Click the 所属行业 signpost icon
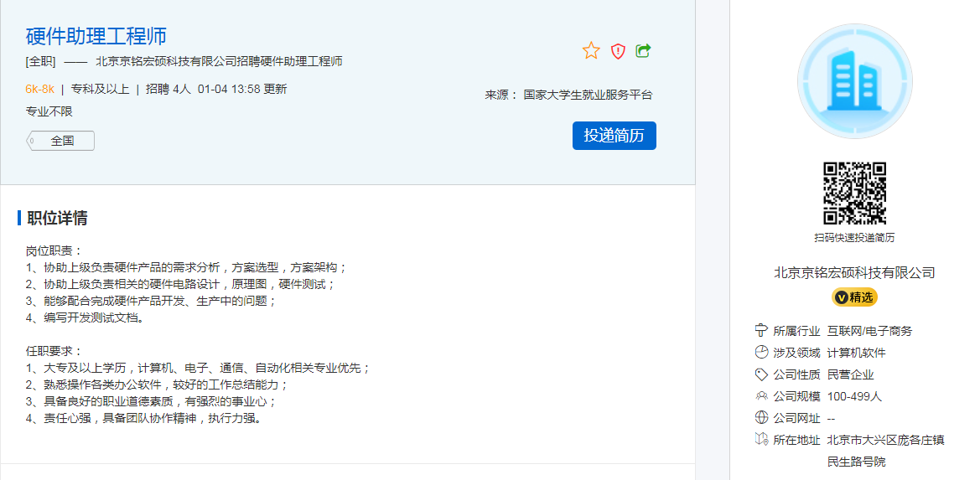Image resolution: width=980 pixels, height=480 pixels. click(760, 331)
